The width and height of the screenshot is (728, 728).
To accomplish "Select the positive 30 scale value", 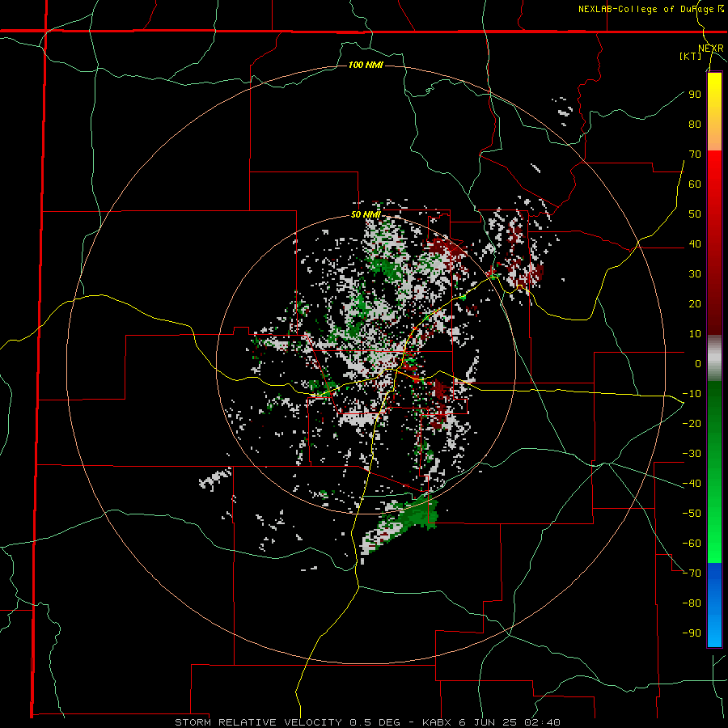I will (x=695, y=274).
